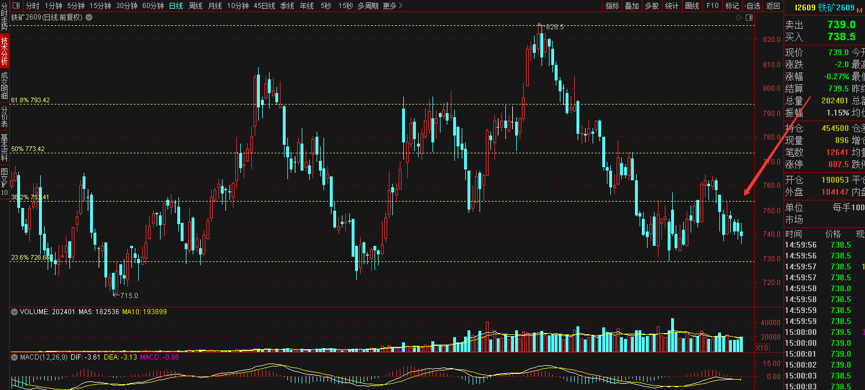Switch to 周线 weekly chart
The image size is (865, 390).
(195, 6)
